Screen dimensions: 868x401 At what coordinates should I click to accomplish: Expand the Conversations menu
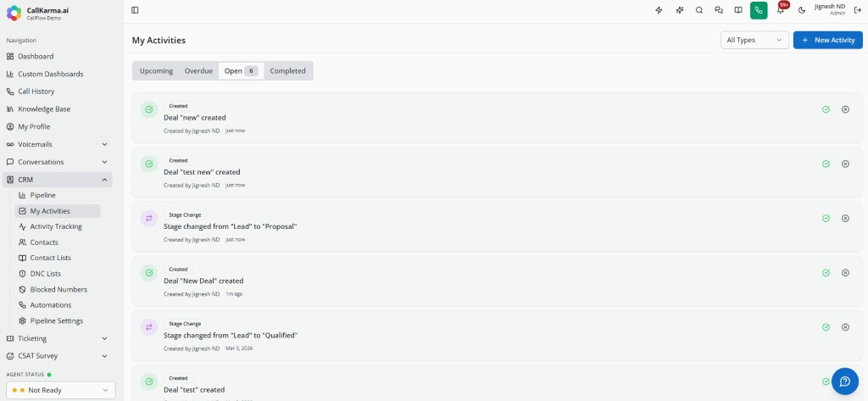pos(57,162)
